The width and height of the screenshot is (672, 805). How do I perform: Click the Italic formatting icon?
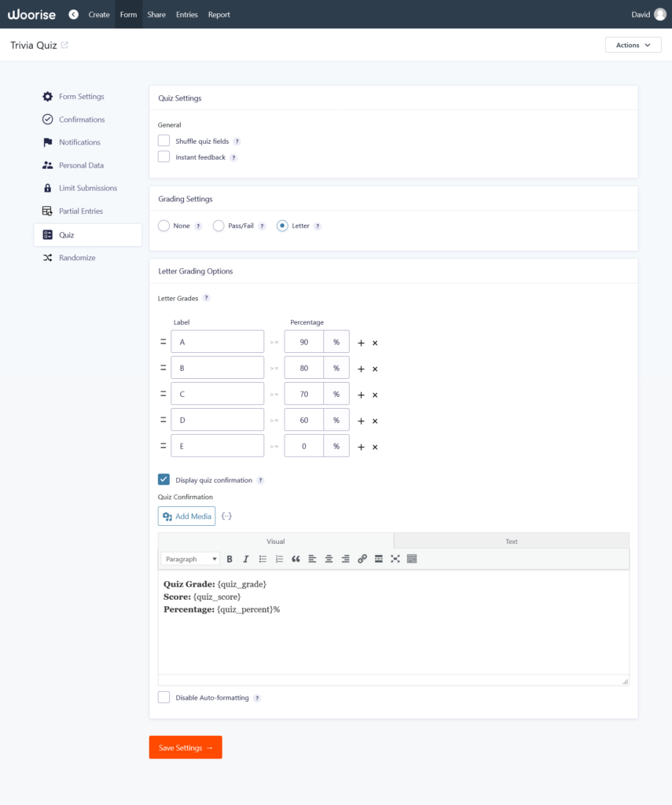[245, 559]
